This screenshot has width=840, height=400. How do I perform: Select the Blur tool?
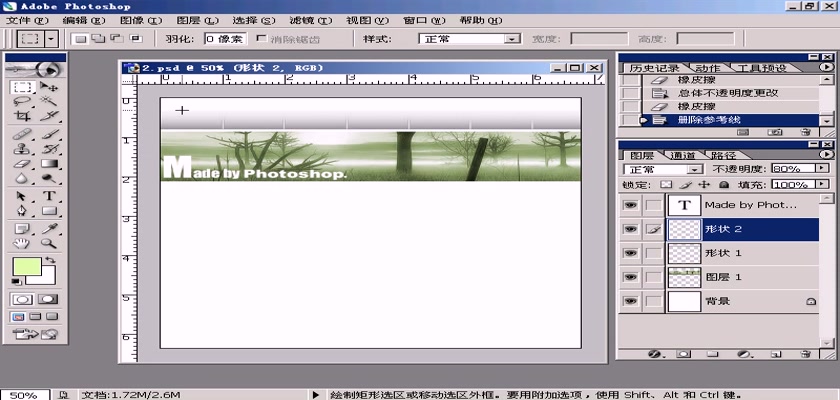point(22,178)
